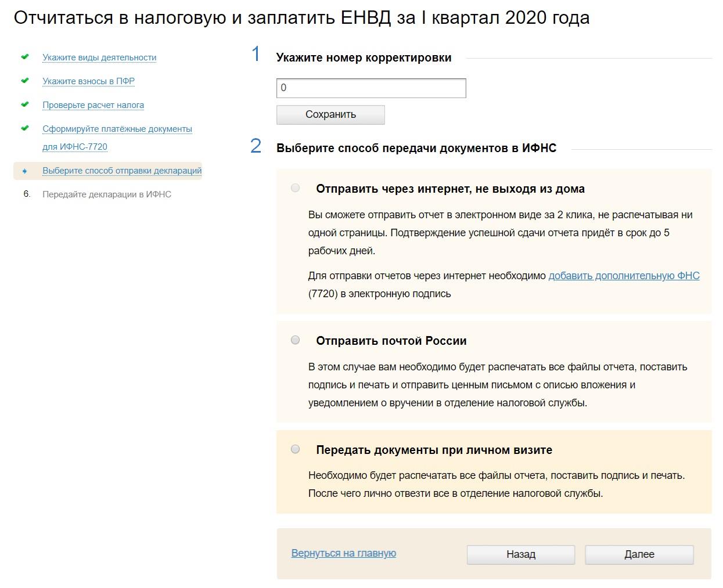Choose 'Передать документы при личном визите' radio
This screenshot has width=723, height=588.
point(296,449)
